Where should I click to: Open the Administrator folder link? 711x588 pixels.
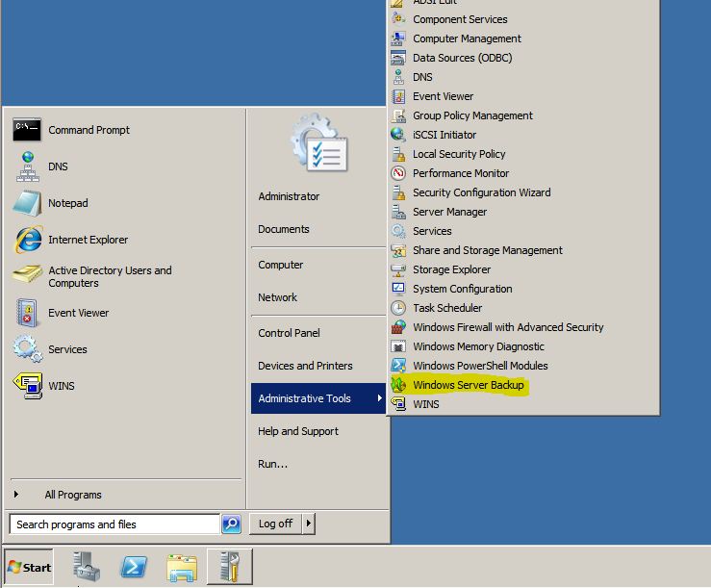[289, 196]
